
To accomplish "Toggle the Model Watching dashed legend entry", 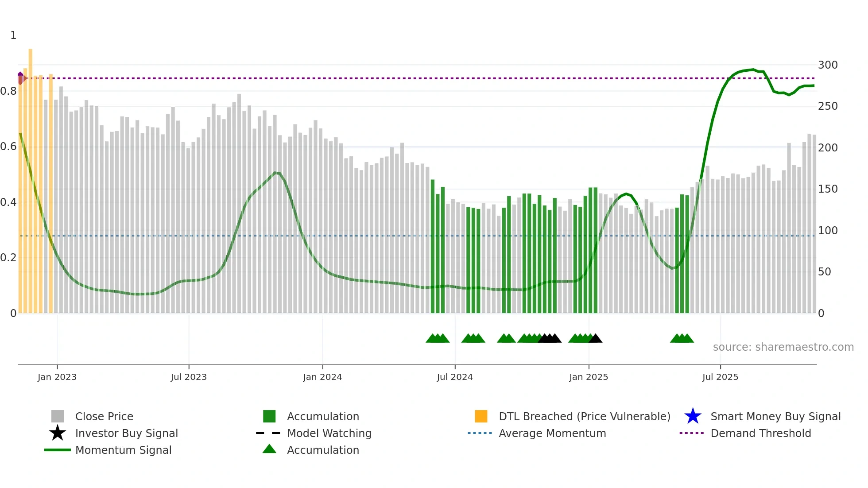I will tap(329, 433).
